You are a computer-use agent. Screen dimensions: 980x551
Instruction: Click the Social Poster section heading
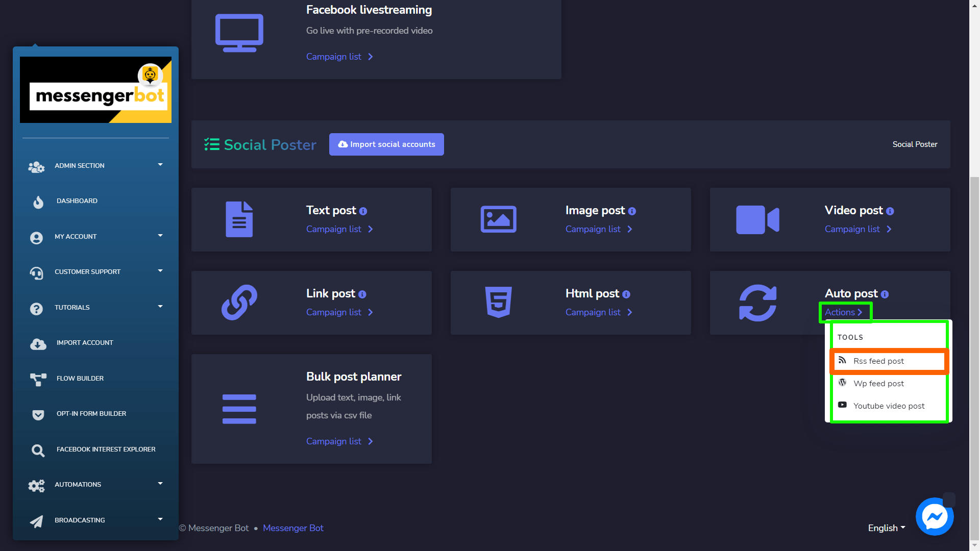pyautogui.click(x=260, y=145)
